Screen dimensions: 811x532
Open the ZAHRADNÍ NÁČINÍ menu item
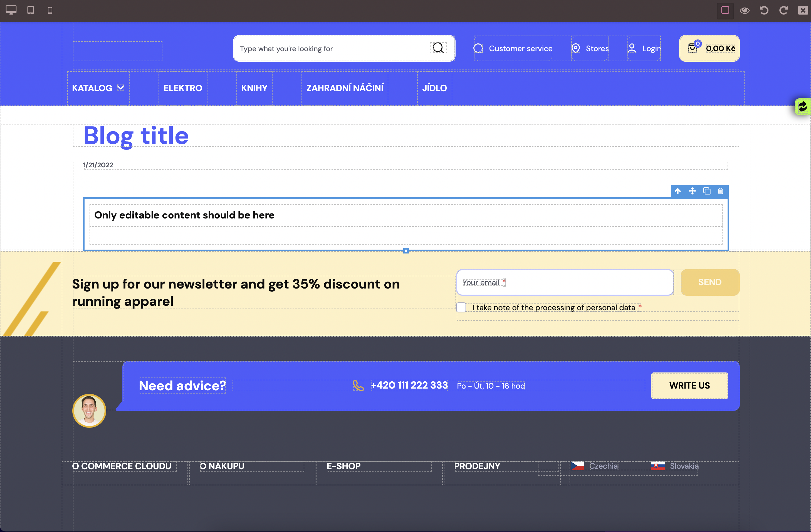[345, 88]
